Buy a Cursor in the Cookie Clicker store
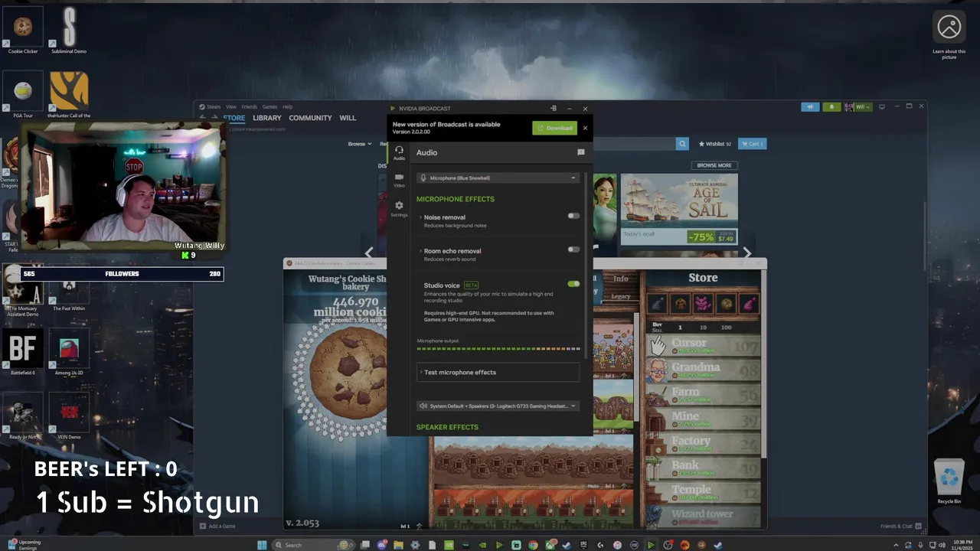The height and width of the screenshot is (551, 980). (704, 346)
